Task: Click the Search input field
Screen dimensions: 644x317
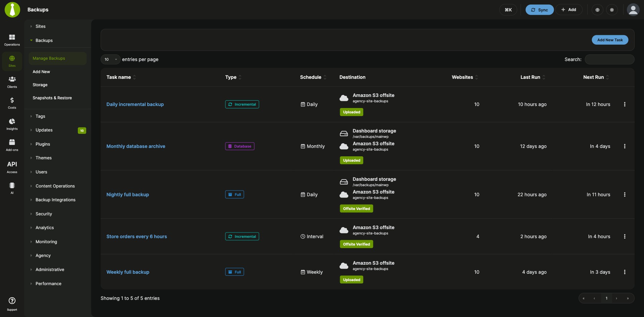Action: [609, 59]
